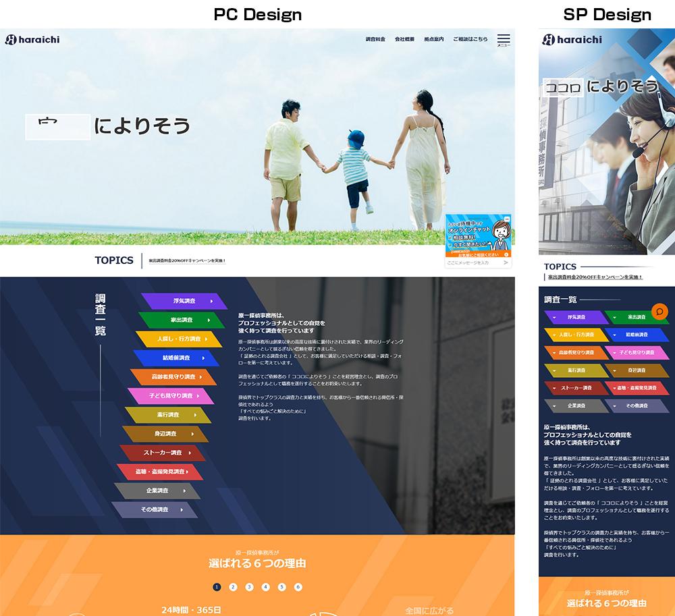Expand 結婚前調査 in the SP list
Viewport: 675px width, 616px height.
click(x=614, y=335)
